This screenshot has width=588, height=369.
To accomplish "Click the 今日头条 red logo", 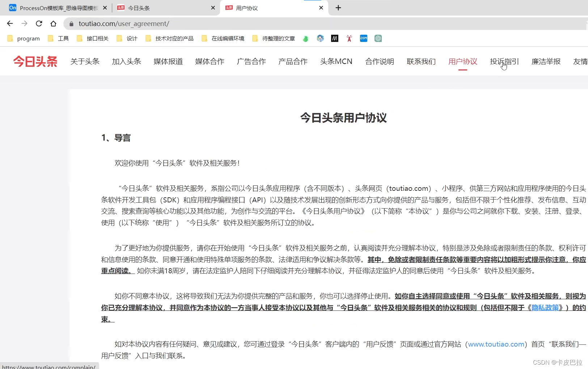I will [35, 61].
